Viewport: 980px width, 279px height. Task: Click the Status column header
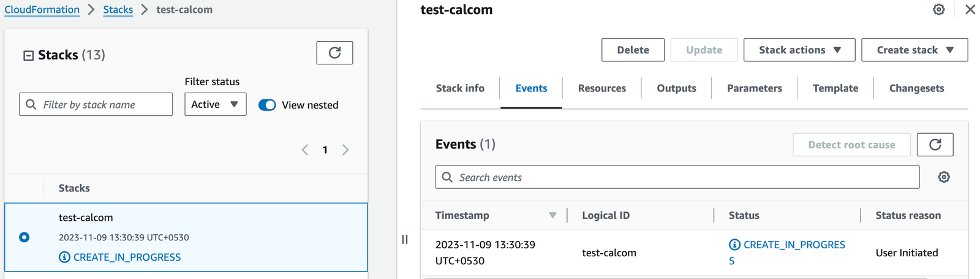(x=744, y=215)
